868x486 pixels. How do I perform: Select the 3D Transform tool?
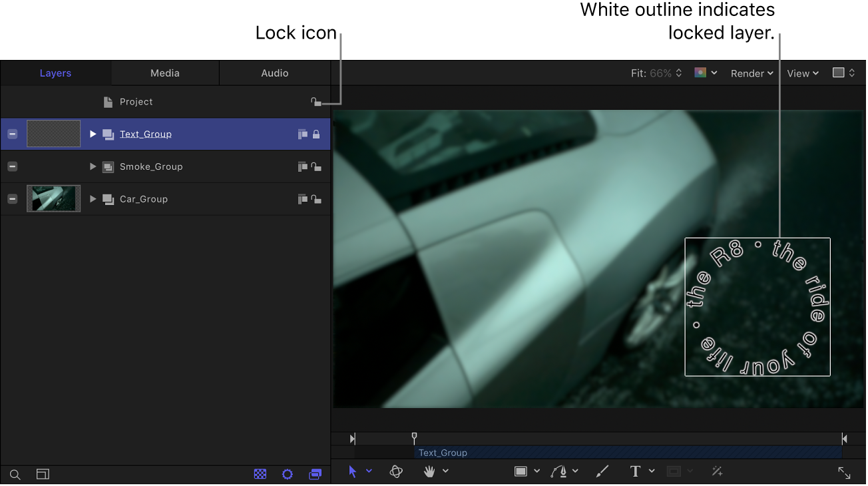[x=396, y=471]
